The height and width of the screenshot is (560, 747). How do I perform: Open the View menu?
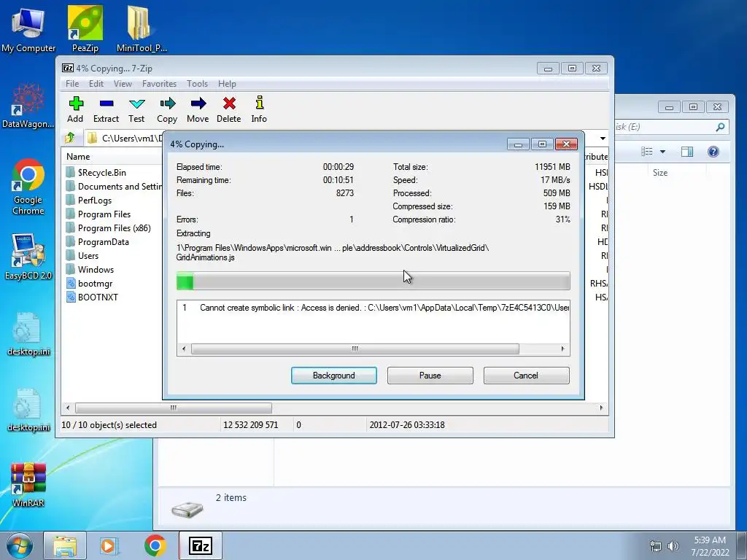point(123,84)
